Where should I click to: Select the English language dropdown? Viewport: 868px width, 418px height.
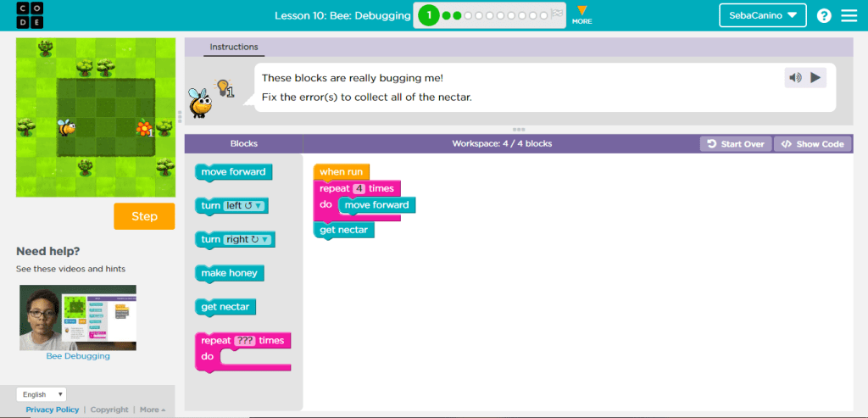click(42, 394)
